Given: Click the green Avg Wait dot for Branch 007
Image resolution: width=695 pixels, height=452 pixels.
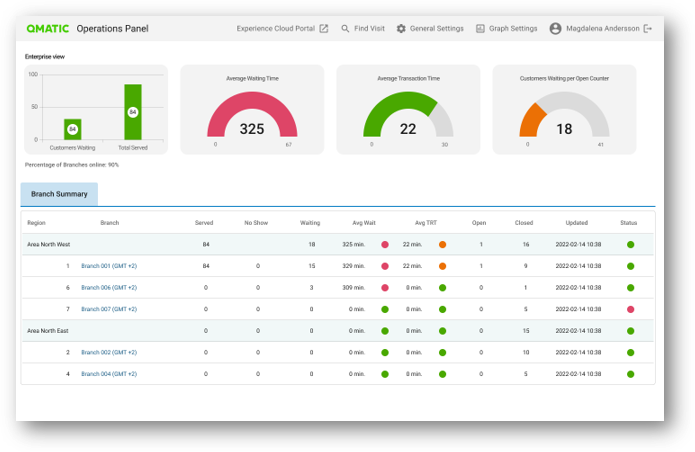Looking at the screenshot, I should coord(385,309).
